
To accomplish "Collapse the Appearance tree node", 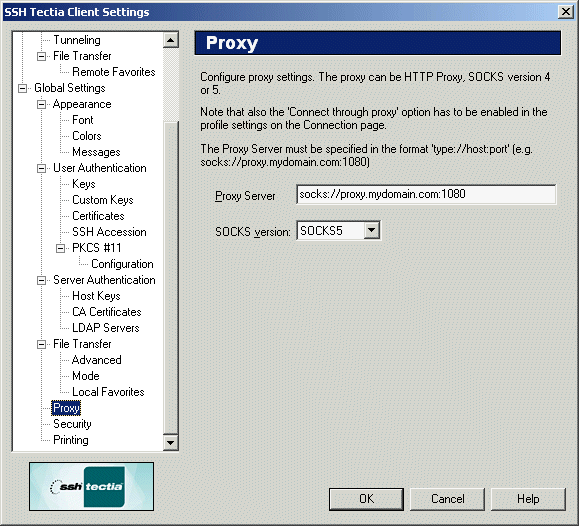I will (x=42, y=105).
